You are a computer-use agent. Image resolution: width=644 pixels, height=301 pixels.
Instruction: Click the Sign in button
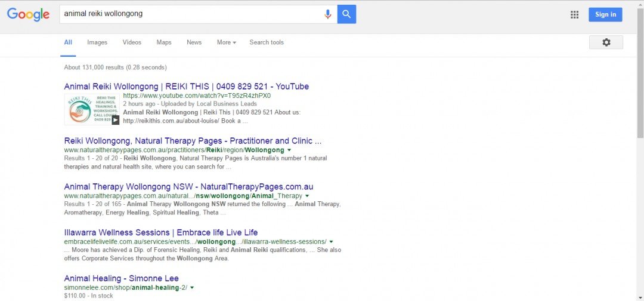pyautogui.click(x=605, y=14)
